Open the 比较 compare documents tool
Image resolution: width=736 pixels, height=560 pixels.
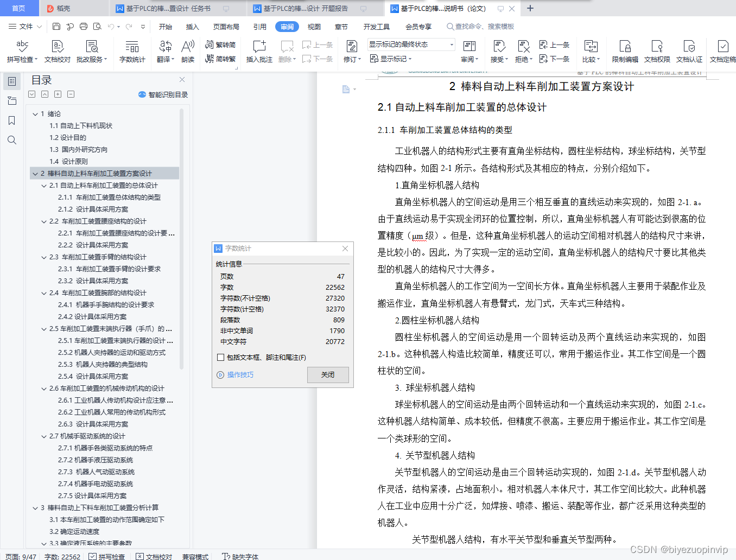pyautogui.click(x=591, y=52)
